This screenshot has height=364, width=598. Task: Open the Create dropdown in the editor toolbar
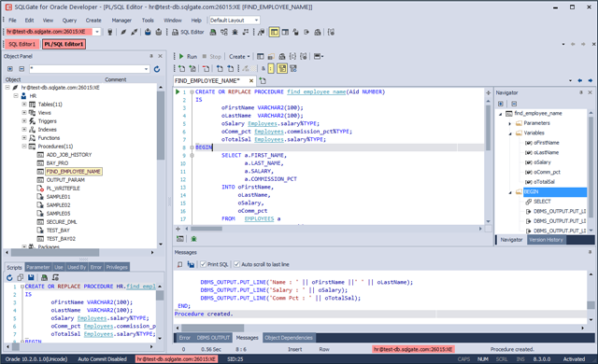(239, 56)
